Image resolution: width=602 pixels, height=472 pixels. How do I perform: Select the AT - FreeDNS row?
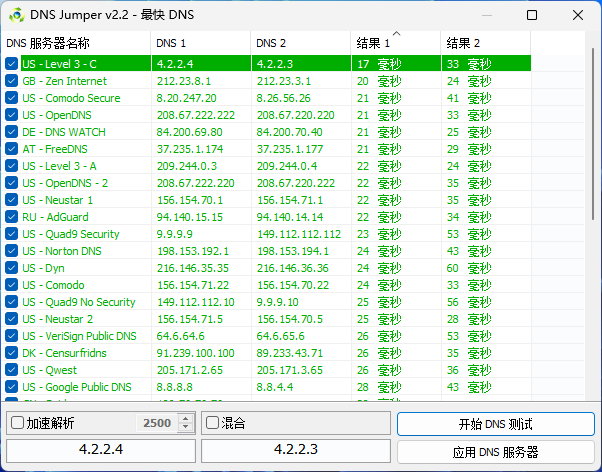[268, 149]
